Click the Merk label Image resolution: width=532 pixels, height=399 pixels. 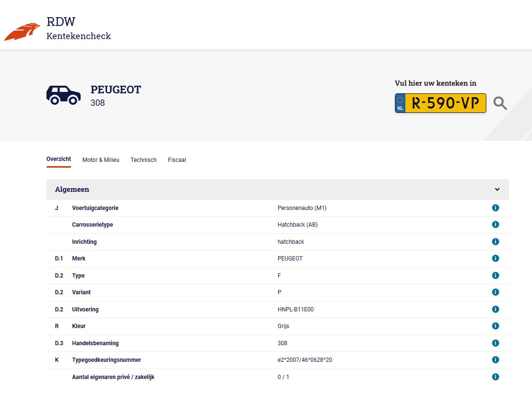point(79,259)
